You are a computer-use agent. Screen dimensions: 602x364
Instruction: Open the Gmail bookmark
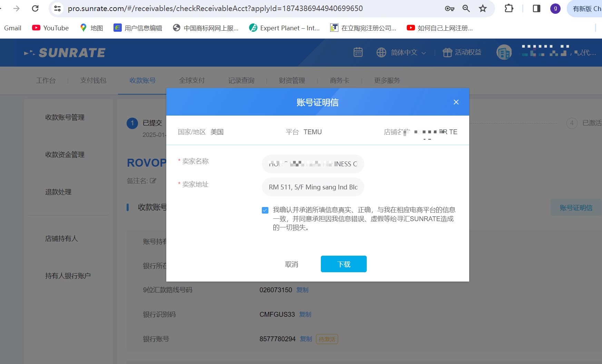point(13,28)
